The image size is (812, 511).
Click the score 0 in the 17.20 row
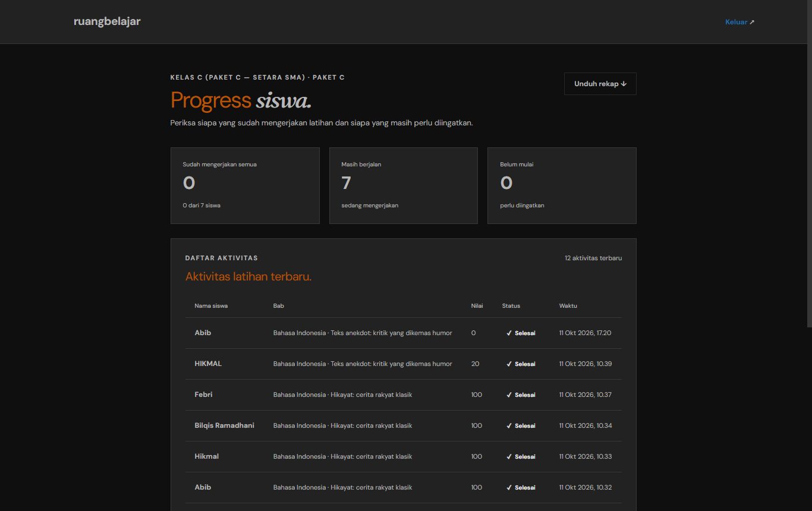point(473,333)
